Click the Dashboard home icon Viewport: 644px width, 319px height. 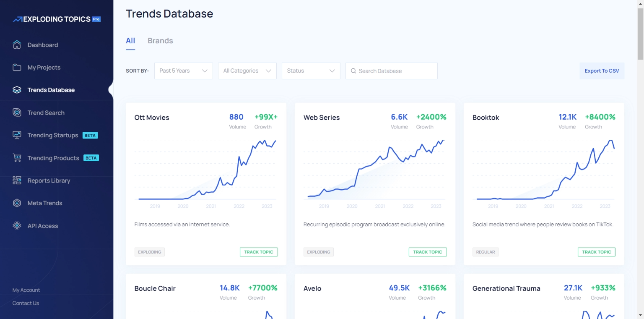[x=17, y=45]
